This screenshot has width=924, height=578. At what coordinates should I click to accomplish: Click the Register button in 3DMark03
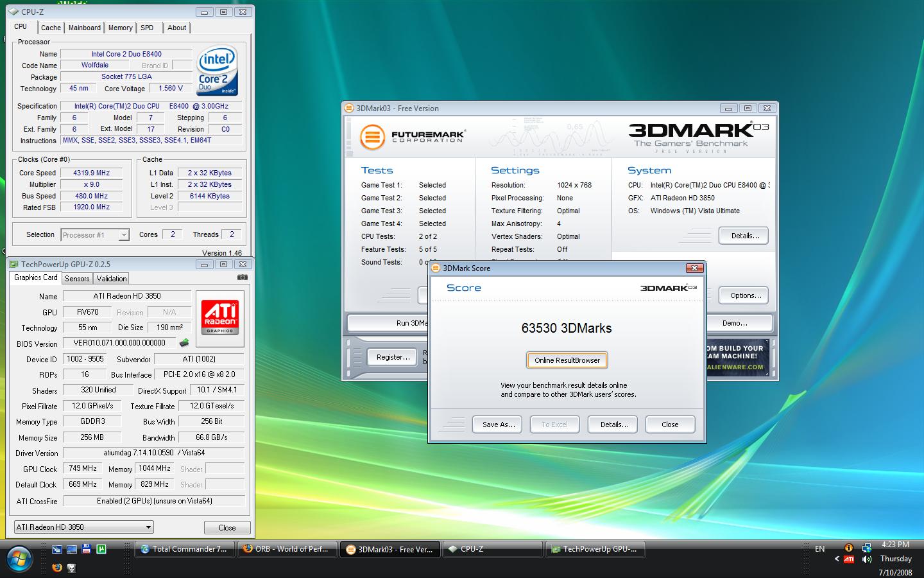click(x=393, y=357)
